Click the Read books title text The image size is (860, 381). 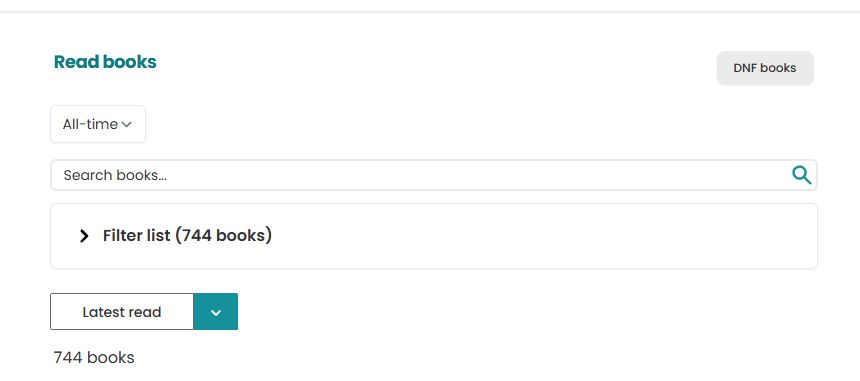(x=105, y=62)
